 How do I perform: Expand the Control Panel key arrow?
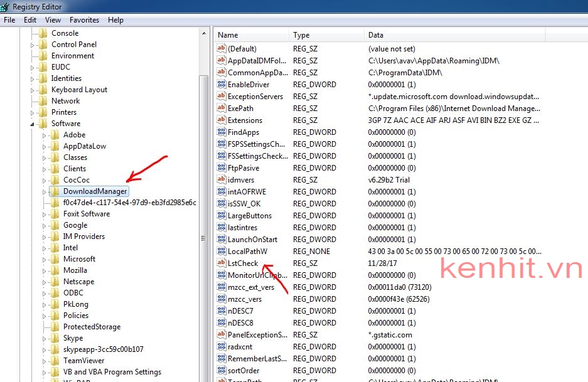coord(33,45)
